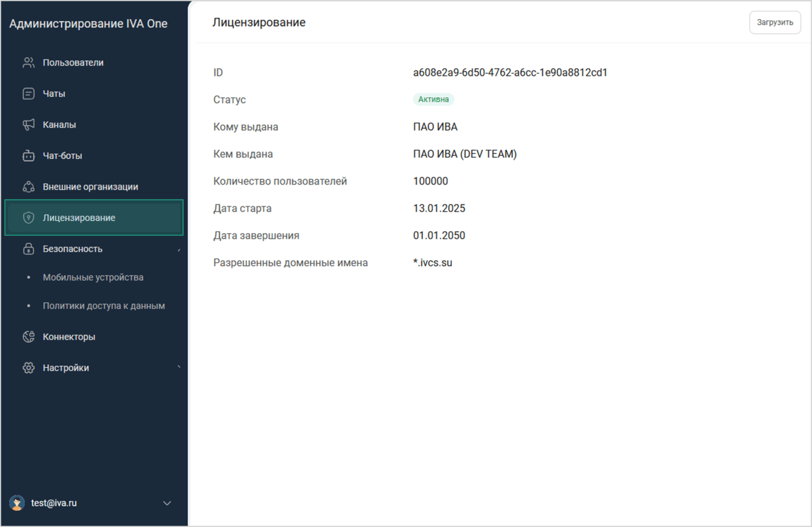This screenshot has width=812, height=527.
Task: Open Политики доступа к данным item
Action: click(x=104, y=306)
